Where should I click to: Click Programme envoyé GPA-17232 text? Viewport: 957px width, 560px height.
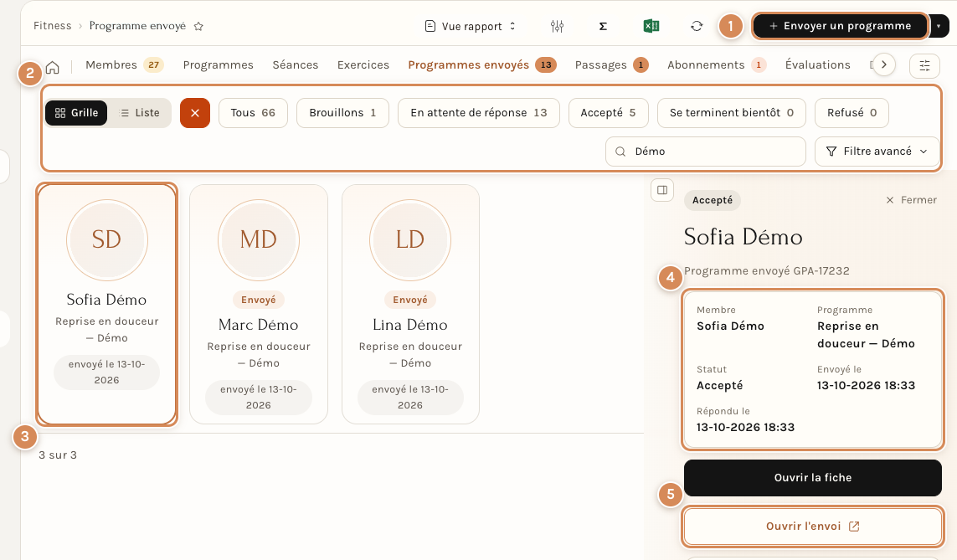point(767,271)
